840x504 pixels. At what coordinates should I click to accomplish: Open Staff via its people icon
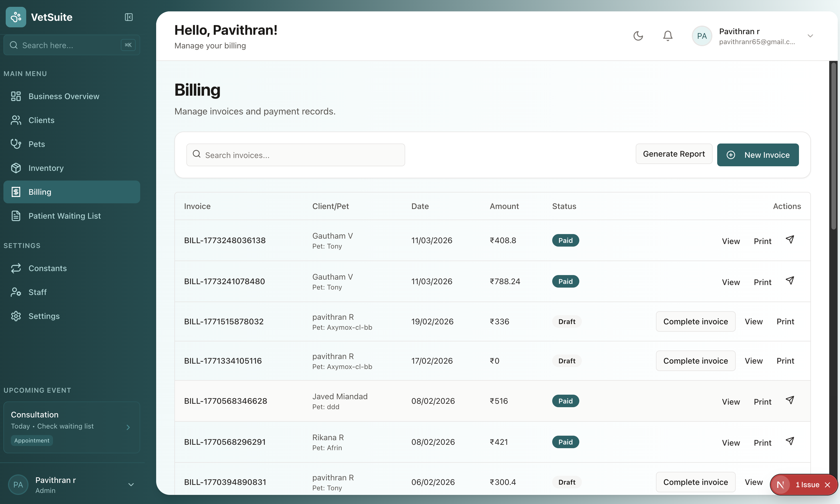(x=16, y=292)
